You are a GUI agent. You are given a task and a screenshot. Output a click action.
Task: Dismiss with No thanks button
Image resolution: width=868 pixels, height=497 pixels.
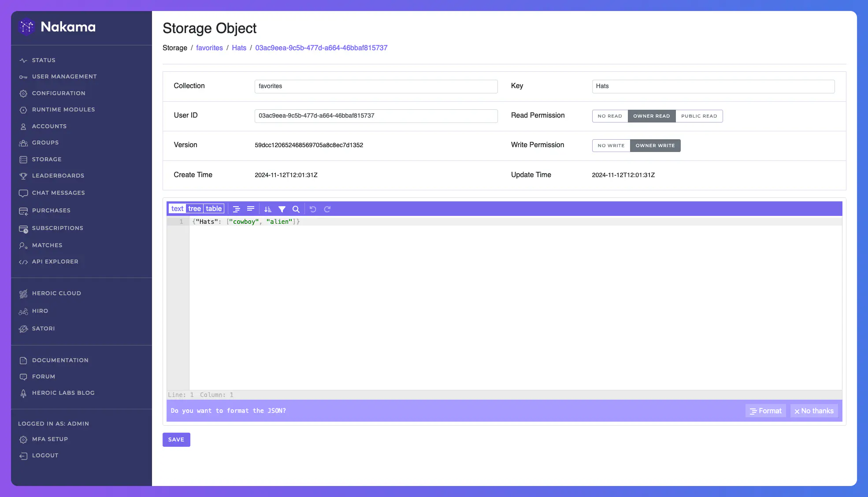pyautogui.click(x=814, y=411)
